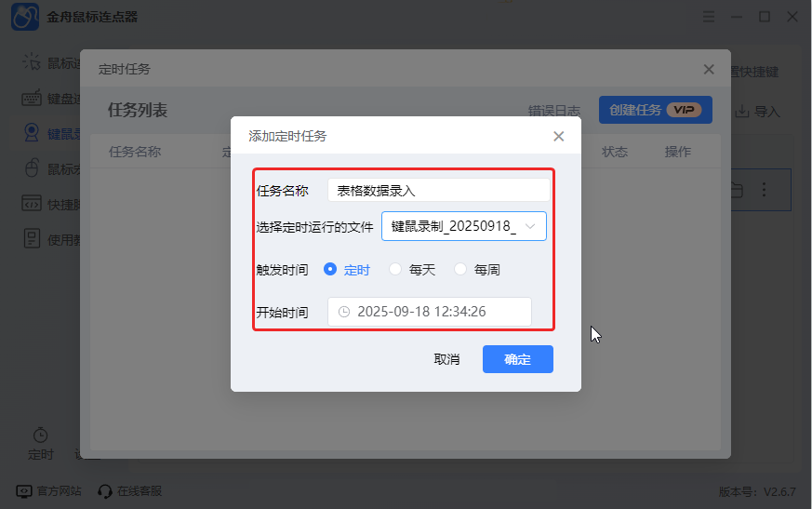The width and height of the screenshot is (812, 509).
Task: Open the 使用教程 sidebar item
Action: pos(52,239)
